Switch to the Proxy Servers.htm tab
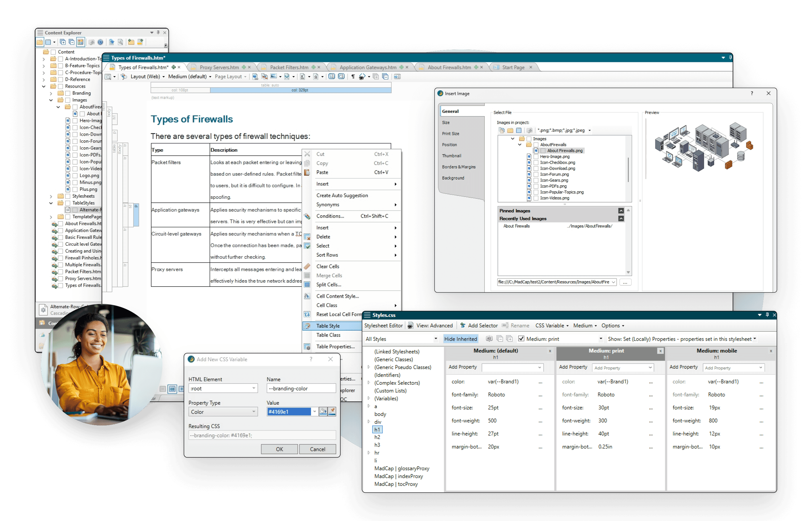Screen dimensions: 812x521 point(219,67)
